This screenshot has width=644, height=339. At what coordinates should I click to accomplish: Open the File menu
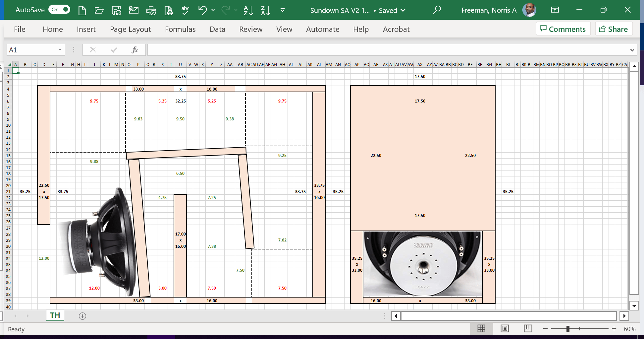20,29
